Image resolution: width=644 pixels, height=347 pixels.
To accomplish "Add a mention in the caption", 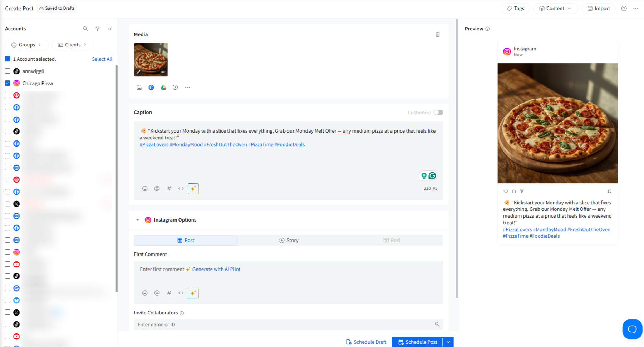I will pyautogui.click(x=157, y=188).
